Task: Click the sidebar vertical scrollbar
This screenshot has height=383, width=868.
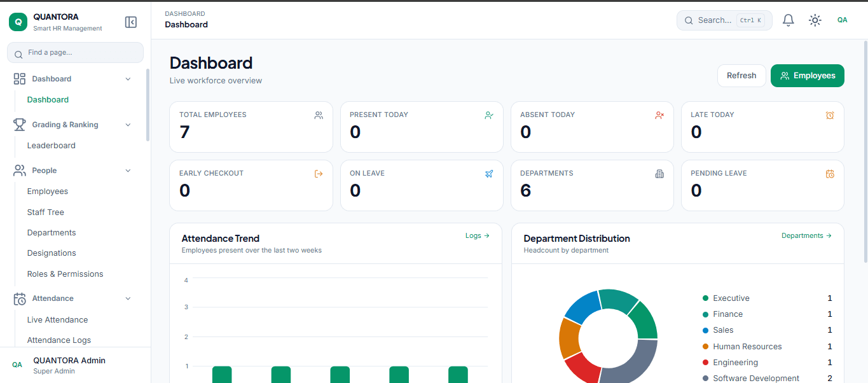Action: pyautogui.click(x=148, y=105)
